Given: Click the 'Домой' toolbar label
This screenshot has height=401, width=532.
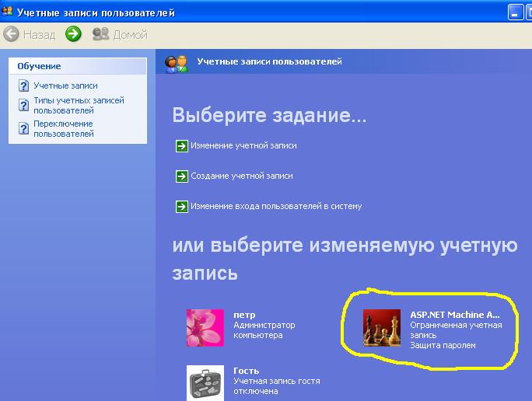Looking at the screenshot, I should [x=131, y=34].
